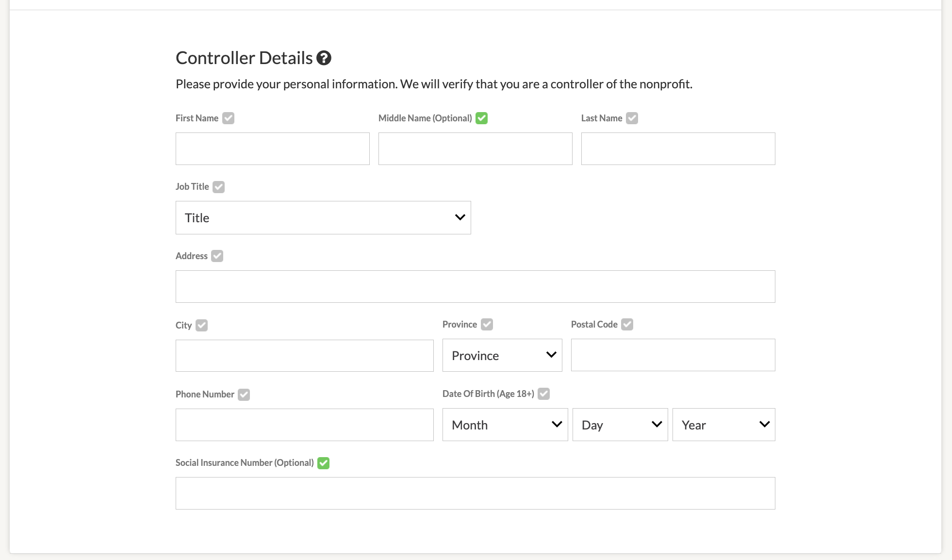Click the checkmark icon beside Job Title
Viewport: 952px width, 560px height.
click(218, 187)
